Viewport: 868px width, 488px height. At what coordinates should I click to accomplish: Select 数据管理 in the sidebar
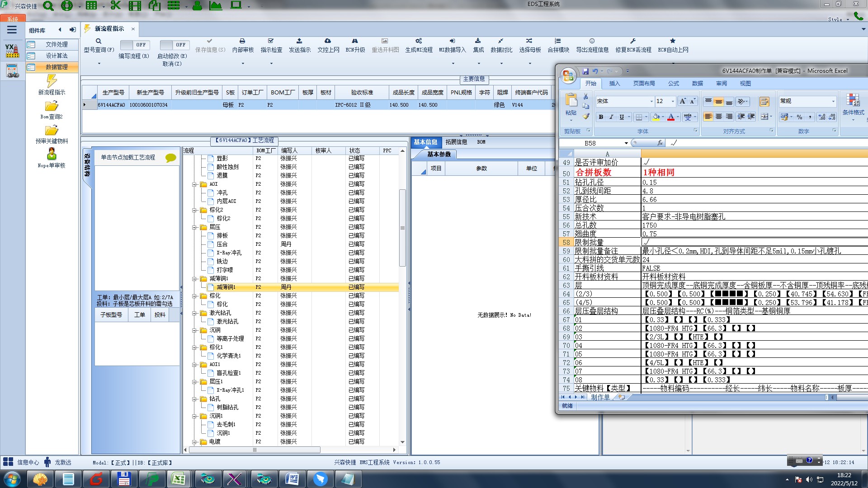(57, 67)
